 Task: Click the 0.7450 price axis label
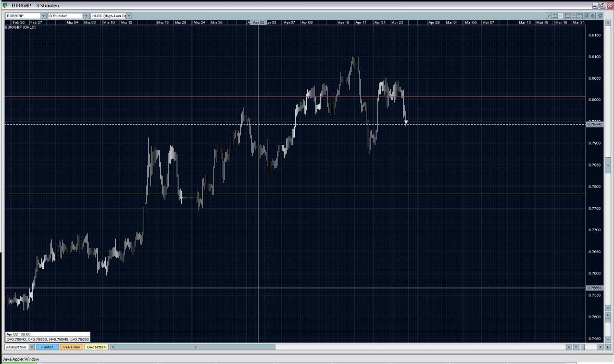tap(595, 339)
